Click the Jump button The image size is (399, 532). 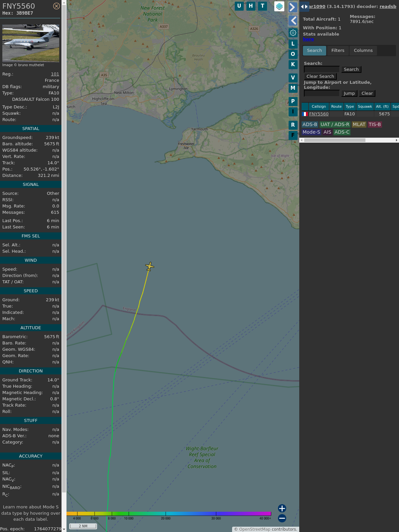349,93
